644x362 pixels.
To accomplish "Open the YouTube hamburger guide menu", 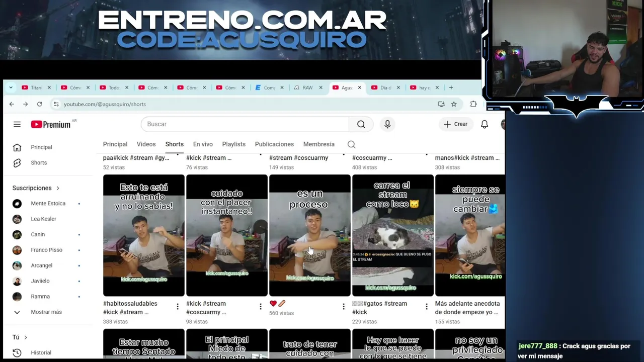I will tap(17, 124).
